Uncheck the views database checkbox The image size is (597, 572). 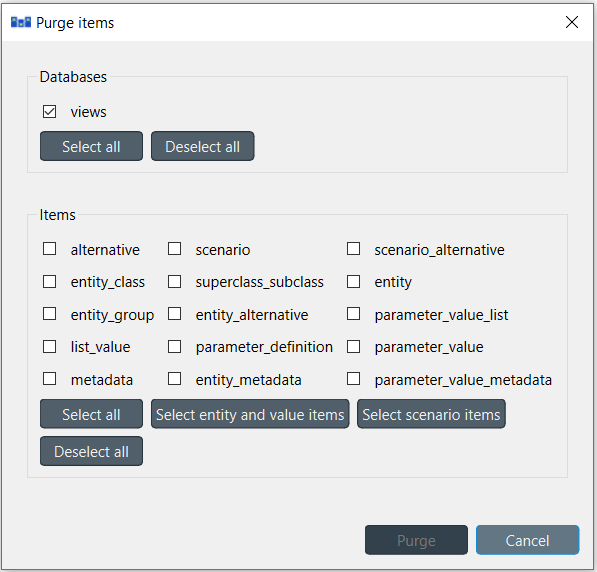tap(49, 112)
